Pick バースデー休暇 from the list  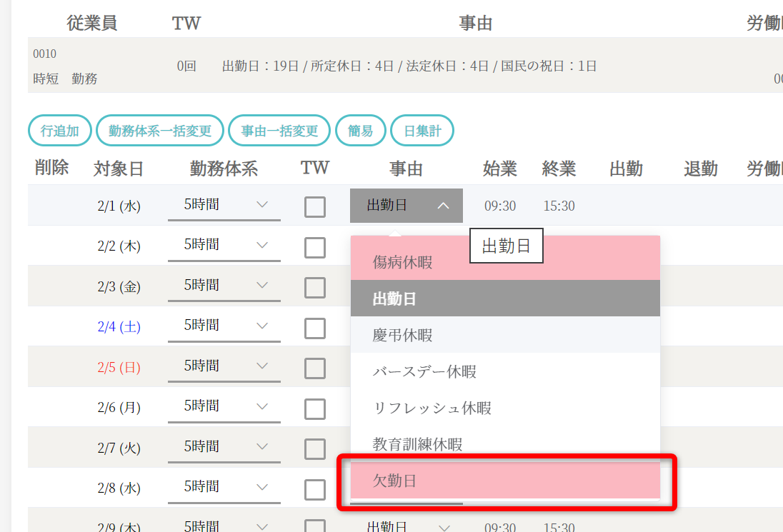point(505,371)
